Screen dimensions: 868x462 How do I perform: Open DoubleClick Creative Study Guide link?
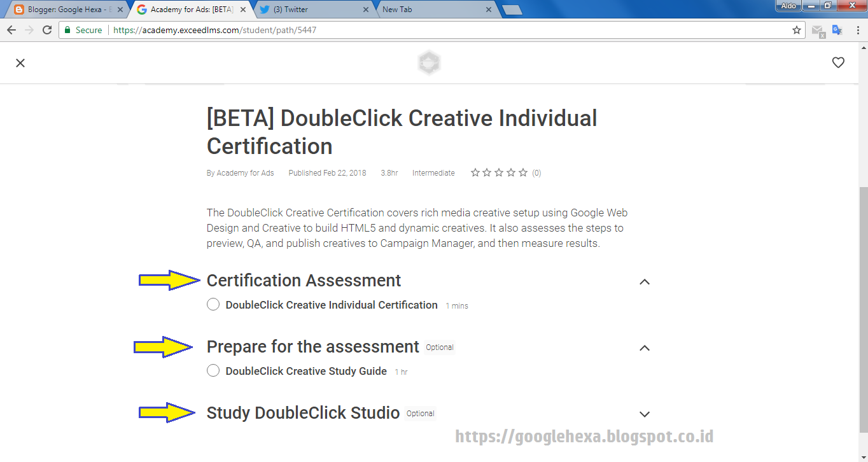pos(306,371)
